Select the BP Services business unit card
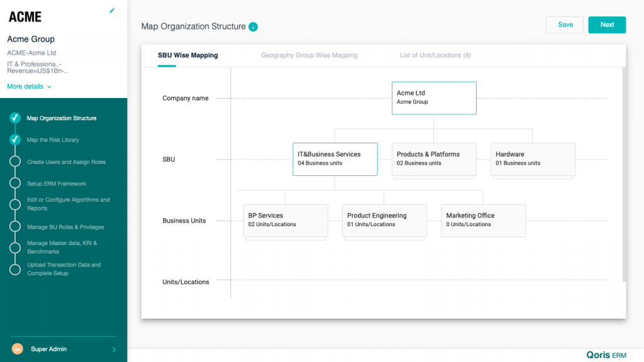The height and width of the screenshot is (362, 644). tap(286, 221)
